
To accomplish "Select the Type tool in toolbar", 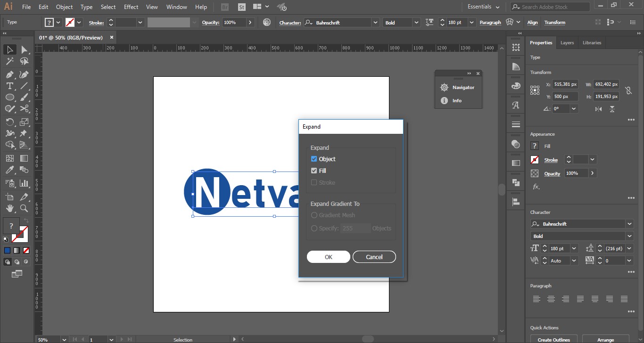I will click(x=9, y=86).
